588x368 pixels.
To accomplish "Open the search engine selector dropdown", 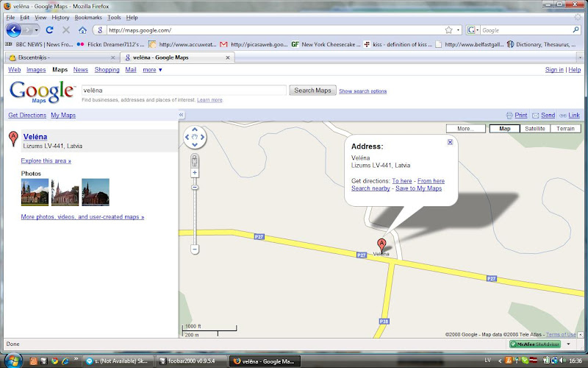I will pyautogui.click(x=473, y=30).
